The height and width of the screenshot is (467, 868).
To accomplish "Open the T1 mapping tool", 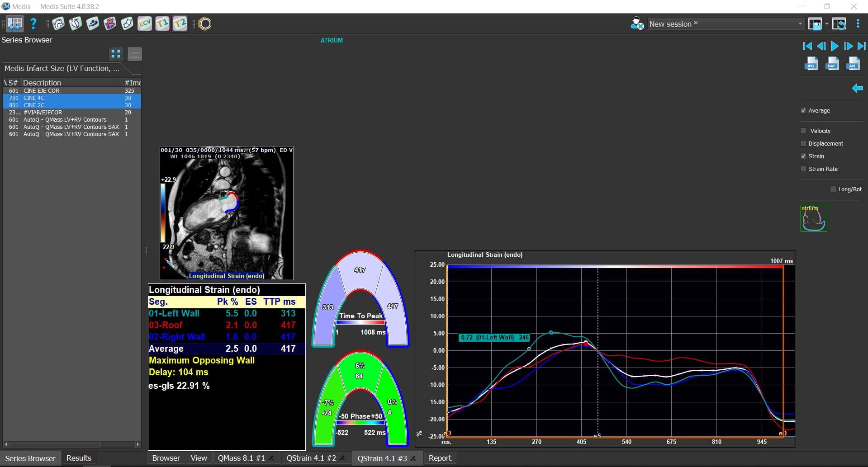I will pos(162,24).
